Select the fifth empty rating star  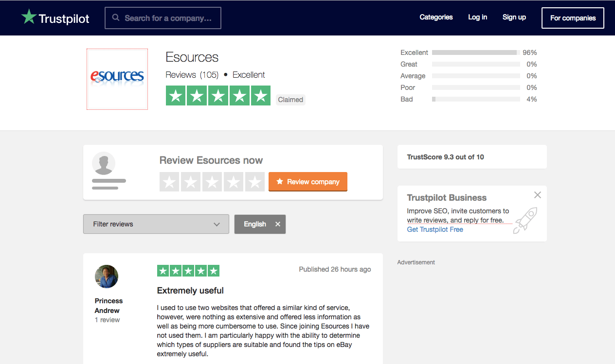click(x=255, y=182)
